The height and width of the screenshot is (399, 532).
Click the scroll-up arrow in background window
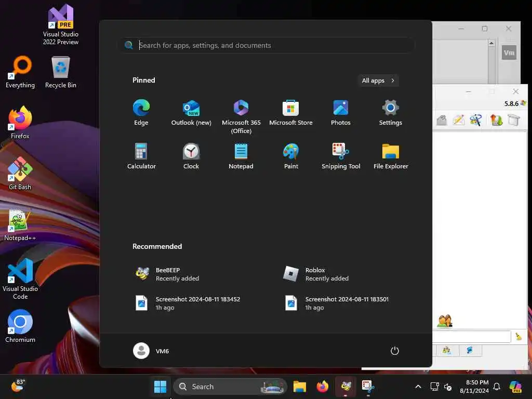[x=491, y=44]
